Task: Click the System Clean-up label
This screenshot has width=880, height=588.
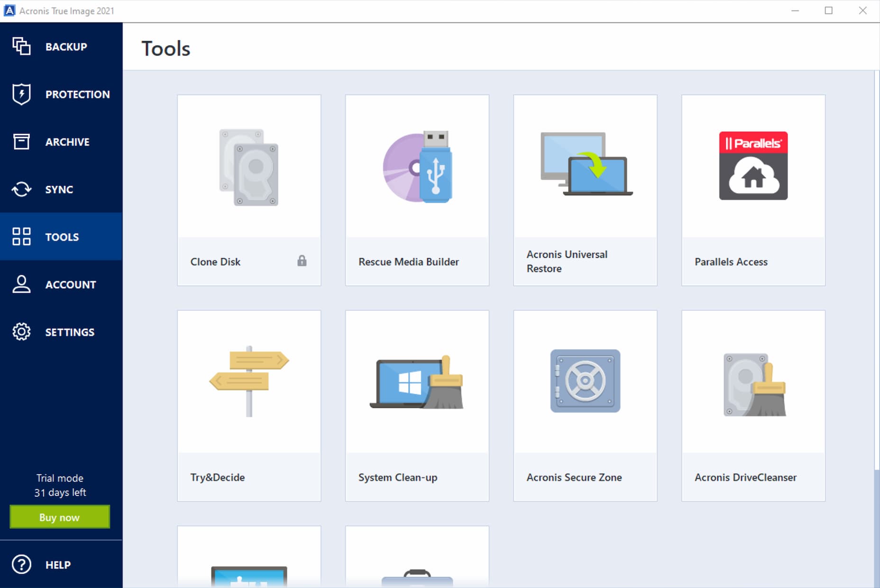Action: (398, 477)
